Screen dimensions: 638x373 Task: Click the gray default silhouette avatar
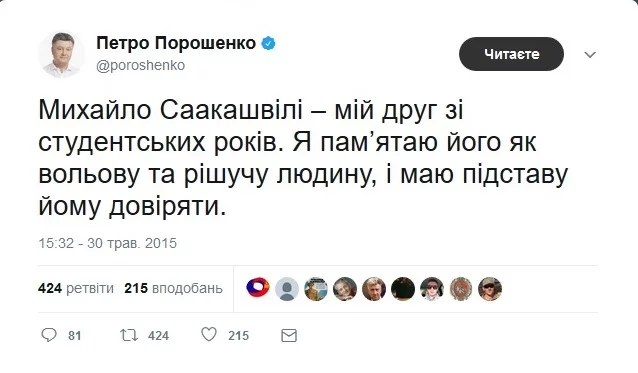287,289
